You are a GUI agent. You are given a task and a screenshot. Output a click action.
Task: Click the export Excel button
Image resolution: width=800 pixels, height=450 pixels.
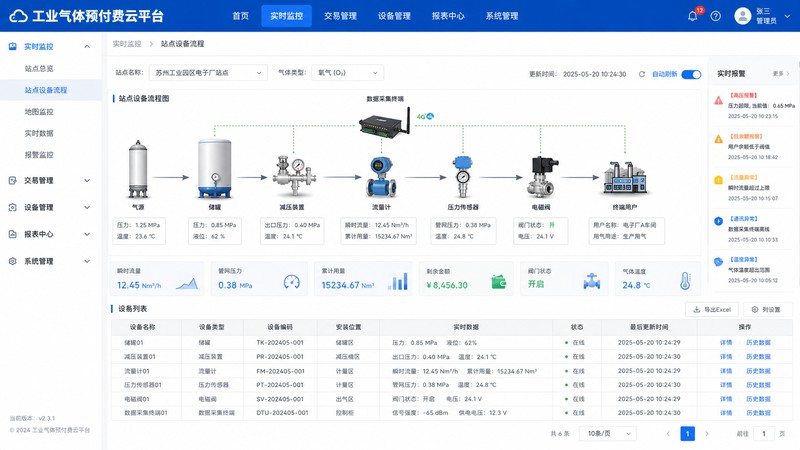pos(712,310)
